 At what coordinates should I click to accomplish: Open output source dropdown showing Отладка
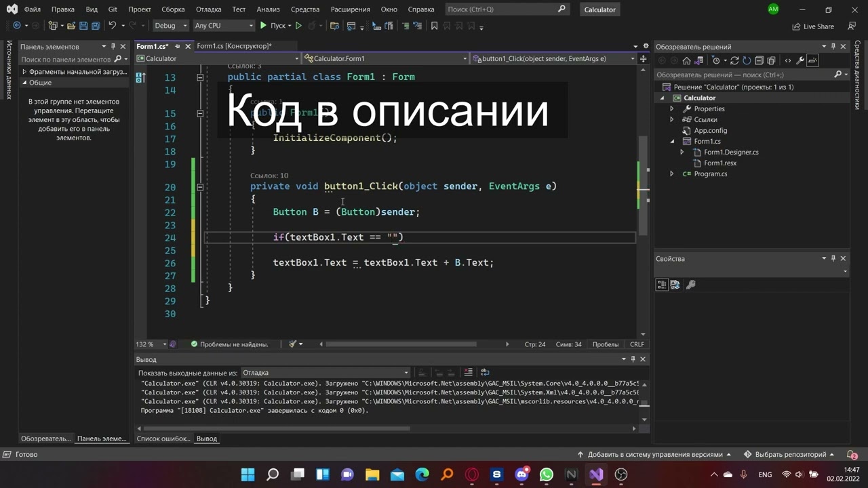pyautogui.click(x=325, y=372)
